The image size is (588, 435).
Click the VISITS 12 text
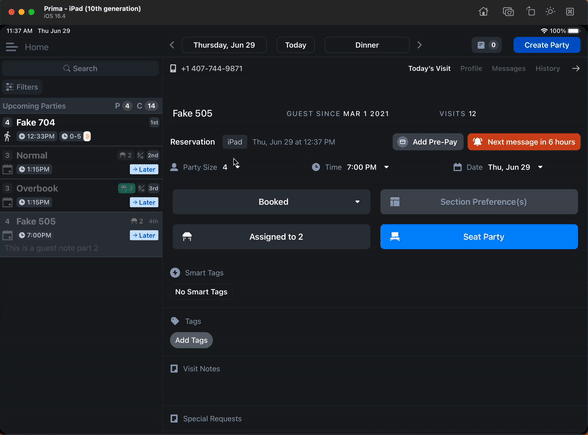(458, 114)
